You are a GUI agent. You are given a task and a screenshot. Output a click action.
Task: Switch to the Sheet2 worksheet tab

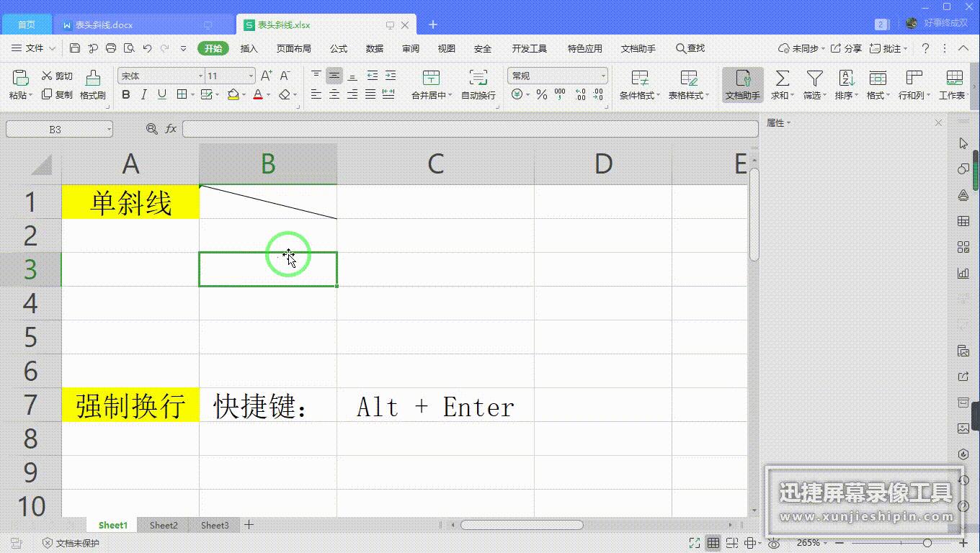pyautogui.click(x=163, y=525)
